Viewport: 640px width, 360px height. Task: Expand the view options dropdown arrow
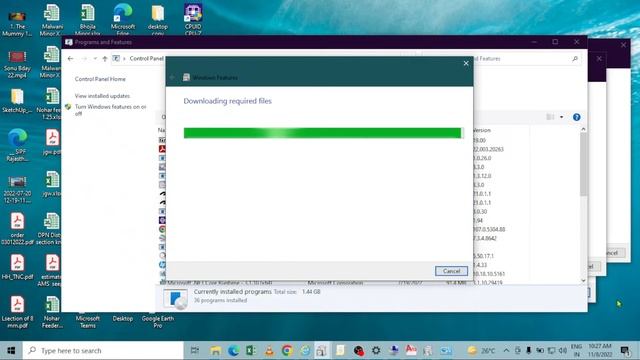click(562, 117)
